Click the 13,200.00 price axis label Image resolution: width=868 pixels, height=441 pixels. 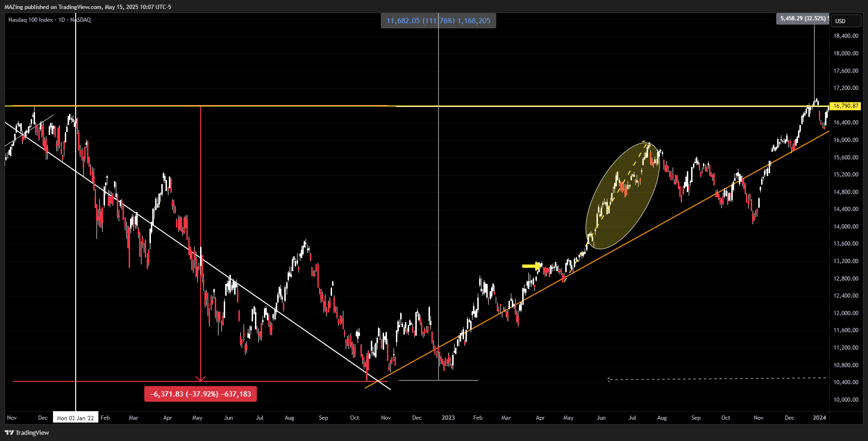point(846,261)
